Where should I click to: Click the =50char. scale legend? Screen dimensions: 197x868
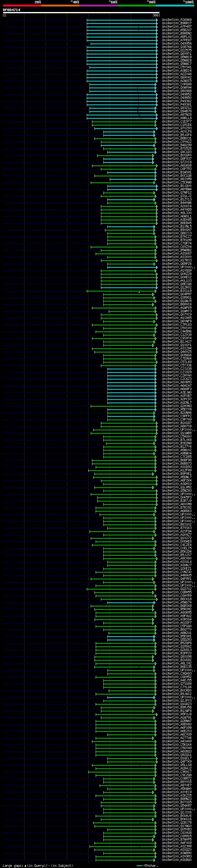point(147,866)
